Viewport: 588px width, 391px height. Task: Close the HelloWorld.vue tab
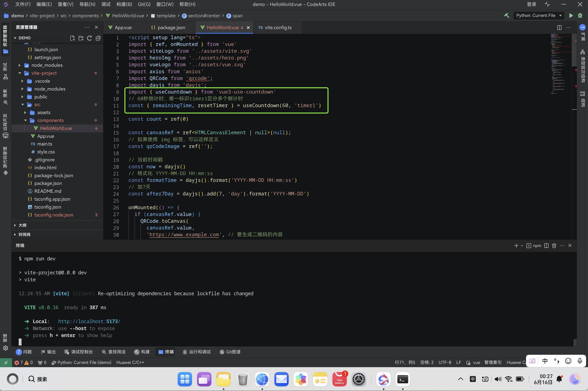coord(248,27)
